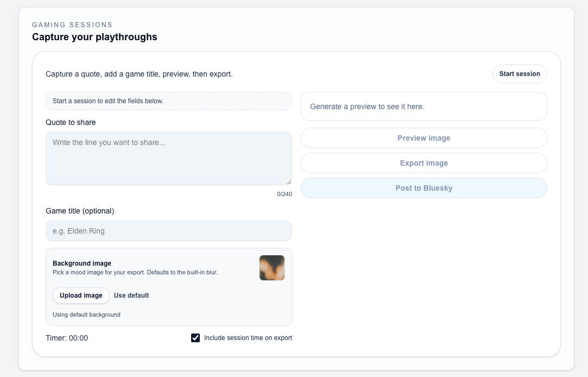Click the 'Quote to share' field label
588x377 pixels.
[71, 122]
